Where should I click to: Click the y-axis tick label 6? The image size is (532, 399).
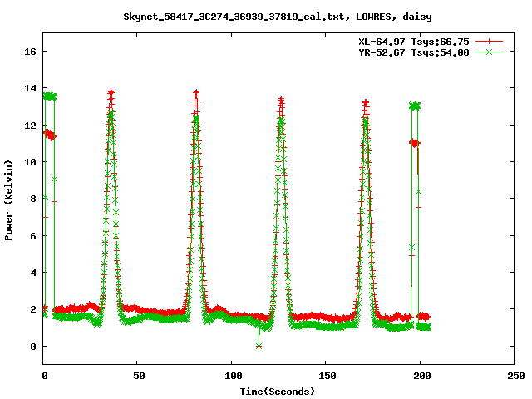33,236
